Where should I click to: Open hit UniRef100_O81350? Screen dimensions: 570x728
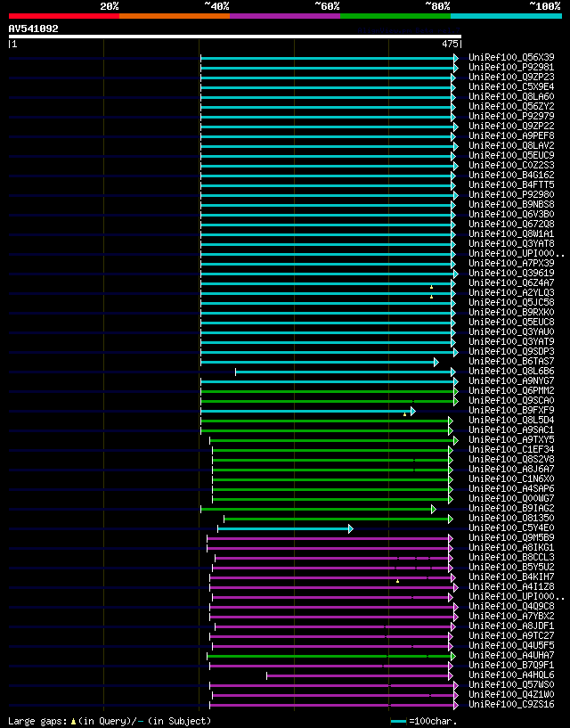pos(511,518)
